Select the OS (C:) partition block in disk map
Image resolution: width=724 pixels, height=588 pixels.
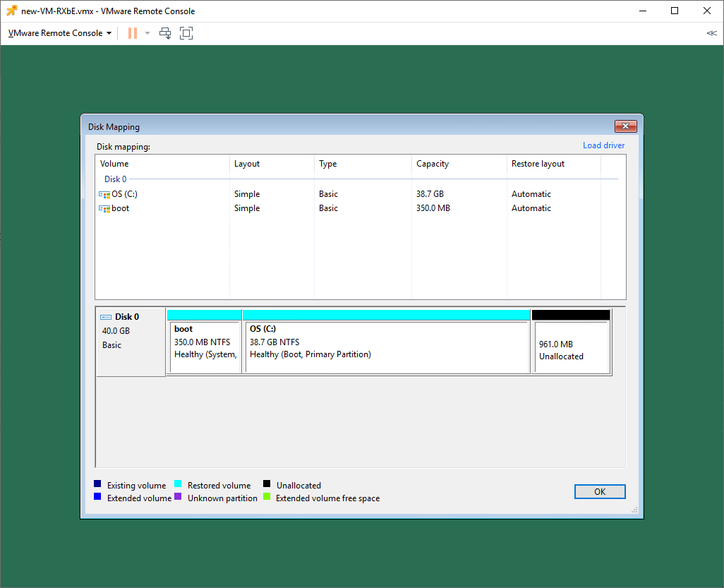point(387,342)
